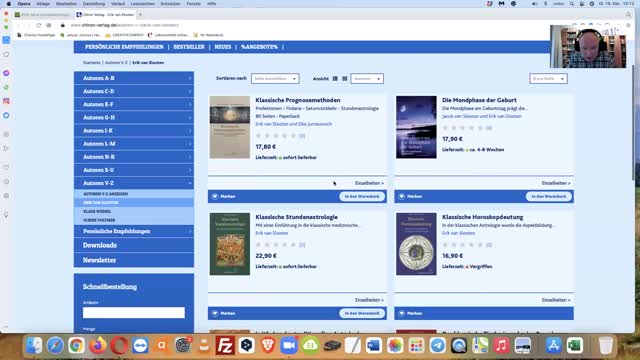Launch Microsoft Word from the dock
Screen dimensions: 640x360
(374, 345)
